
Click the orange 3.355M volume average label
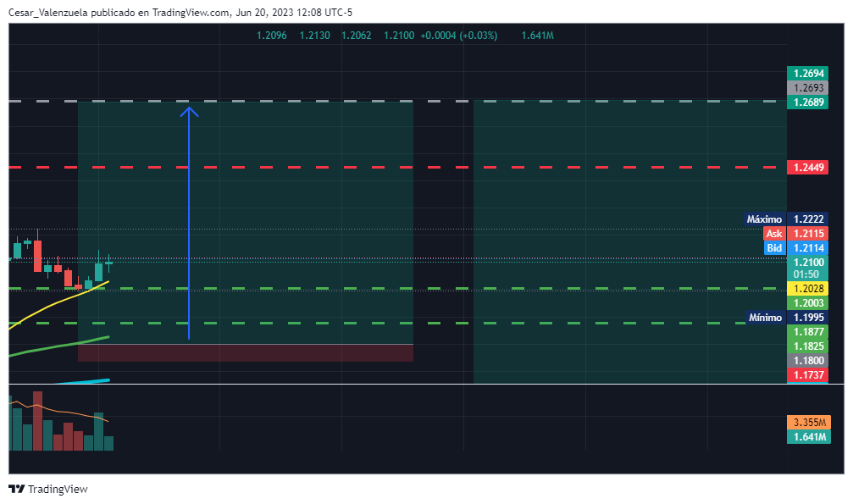(x=809, y=423)
